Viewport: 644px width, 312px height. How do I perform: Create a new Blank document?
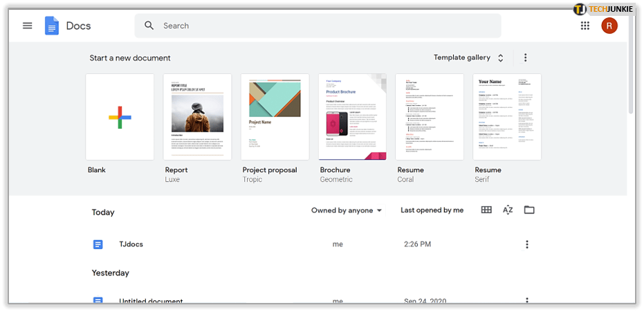click(x=120, y=117)
